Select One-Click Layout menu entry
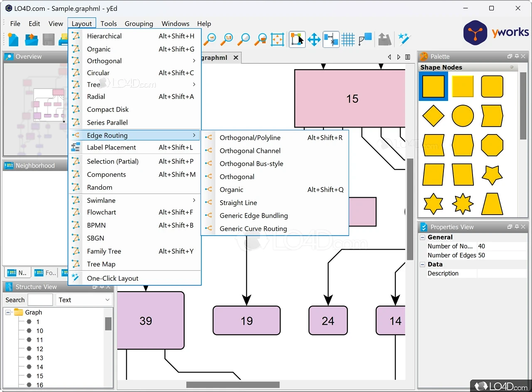Screen dimensions: 532x392 click(x=113, y=278)
